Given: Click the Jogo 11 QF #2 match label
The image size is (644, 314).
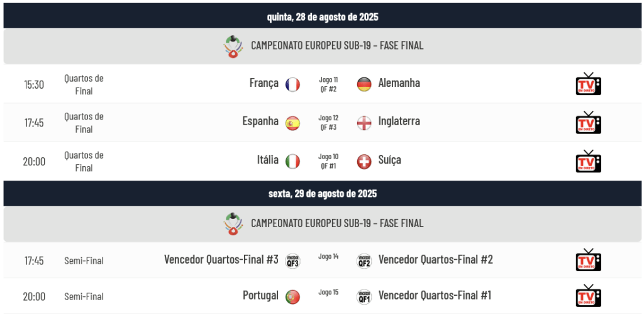Looking at the screenshot, I should click(328, 84).
